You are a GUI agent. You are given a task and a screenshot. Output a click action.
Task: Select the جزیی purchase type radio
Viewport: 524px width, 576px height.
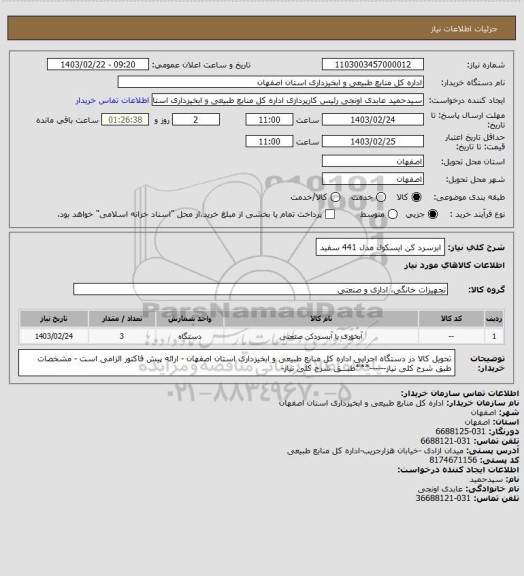pyautogui.click(x=433, y=214)
